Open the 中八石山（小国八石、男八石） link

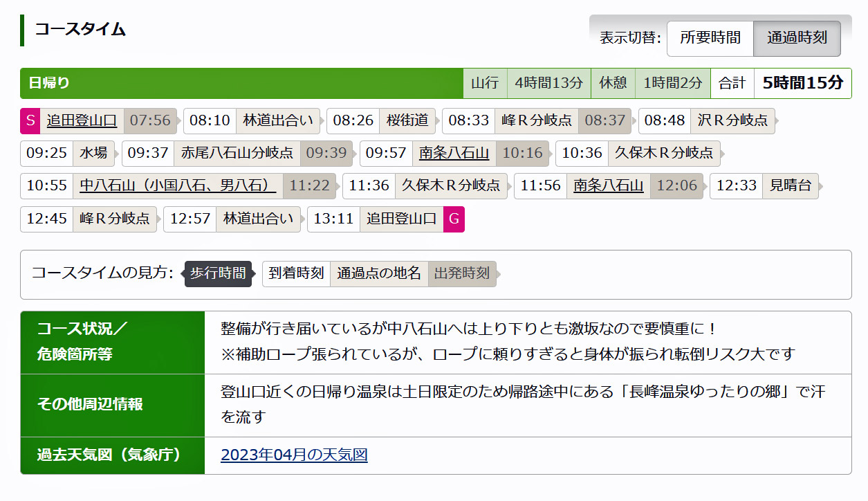[178, 186]
